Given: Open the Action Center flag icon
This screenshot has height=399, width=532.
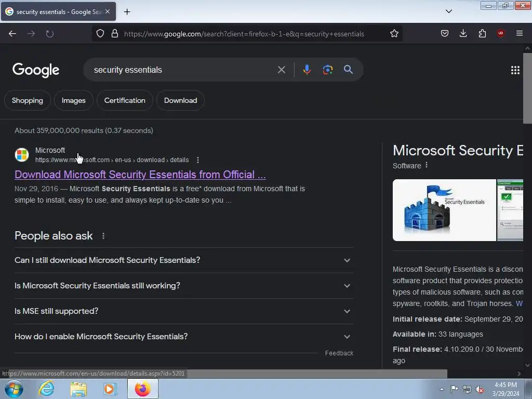Looking at the screenshot, I should [x=454, y=389].
